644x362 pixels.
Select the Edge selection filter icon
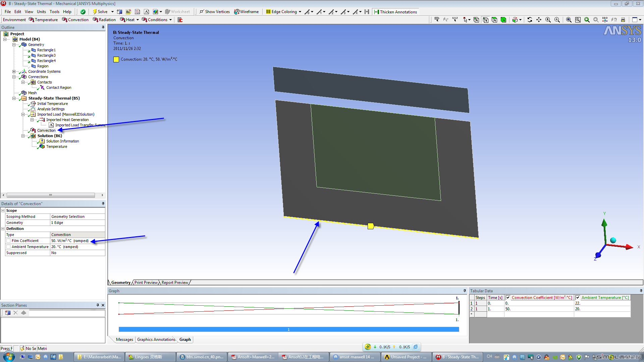[485, 20]
